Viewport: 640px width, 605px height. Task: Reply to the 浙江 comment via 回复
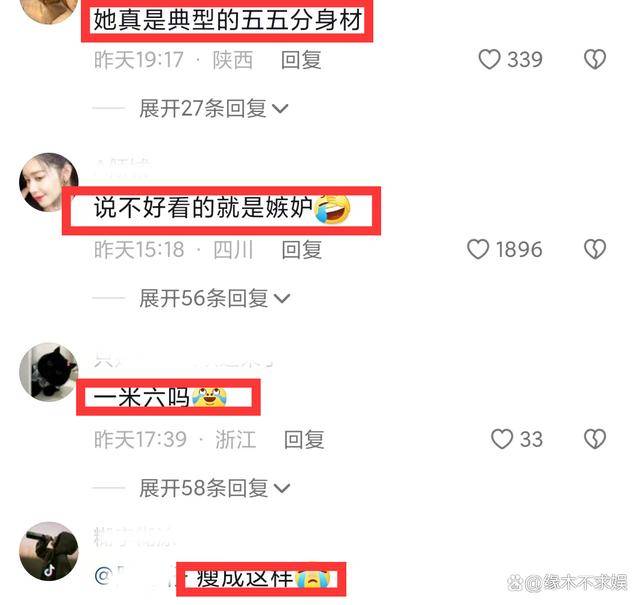(304, 440)
